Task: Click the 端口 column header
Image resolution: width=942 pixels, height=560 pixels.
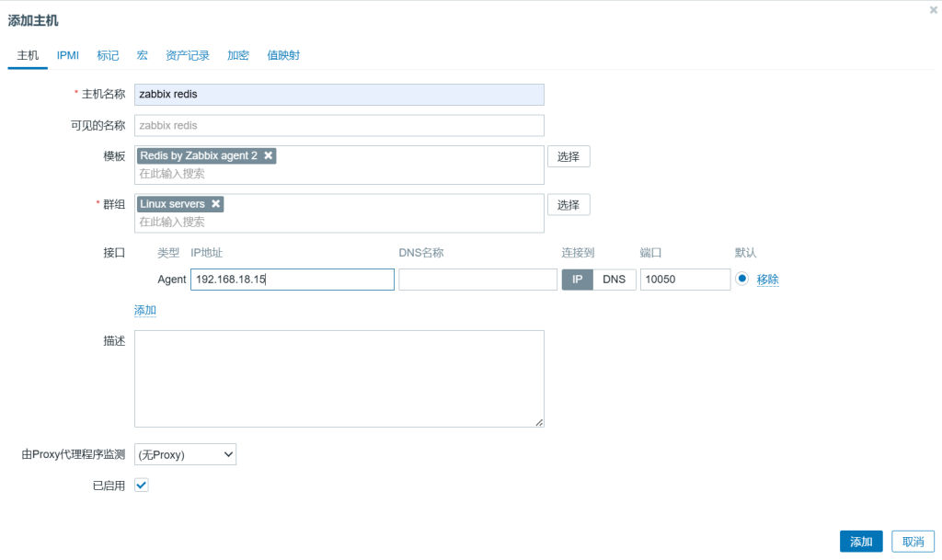Action: click(x=651, y=253)
